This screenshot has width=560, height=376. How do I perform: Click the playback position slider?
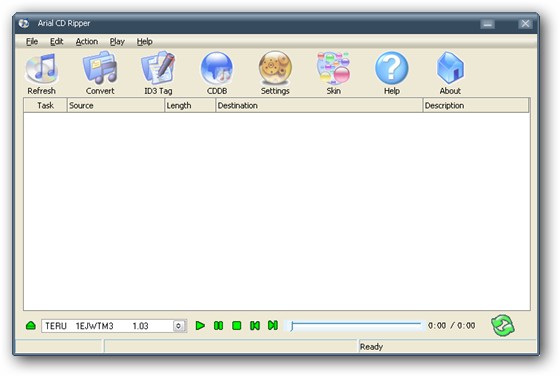[x=356, y=326]
